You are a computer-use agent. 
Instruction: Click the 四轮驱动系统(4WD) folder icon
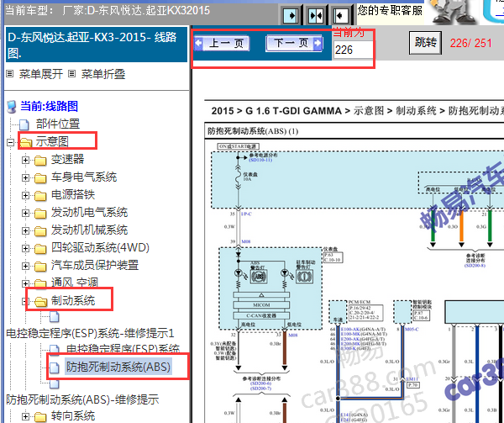[40, 249]
